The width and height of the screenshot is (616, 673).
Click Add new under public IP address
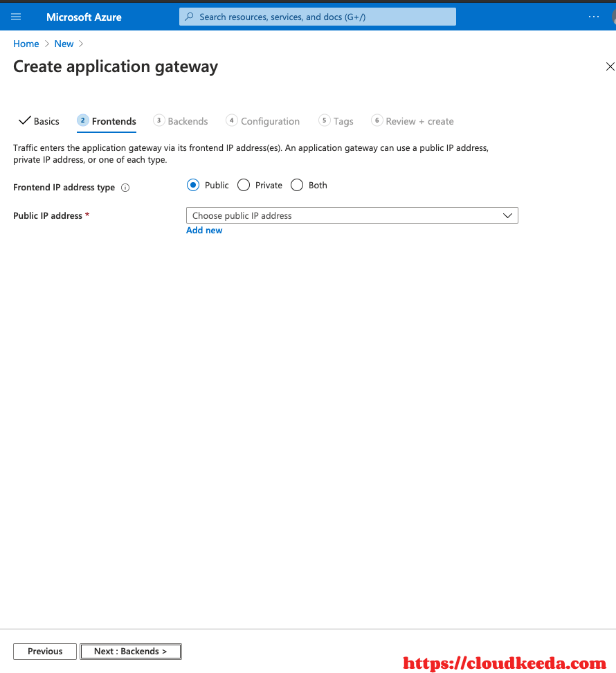203,230
